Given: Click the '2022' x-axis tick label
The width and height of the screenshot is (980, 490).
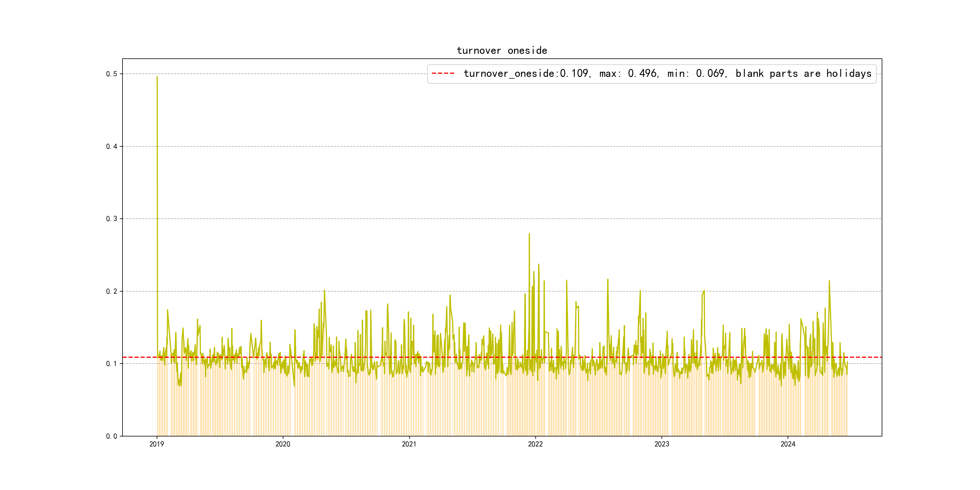Looking at the screenshot, I should [x=535, y=444].
